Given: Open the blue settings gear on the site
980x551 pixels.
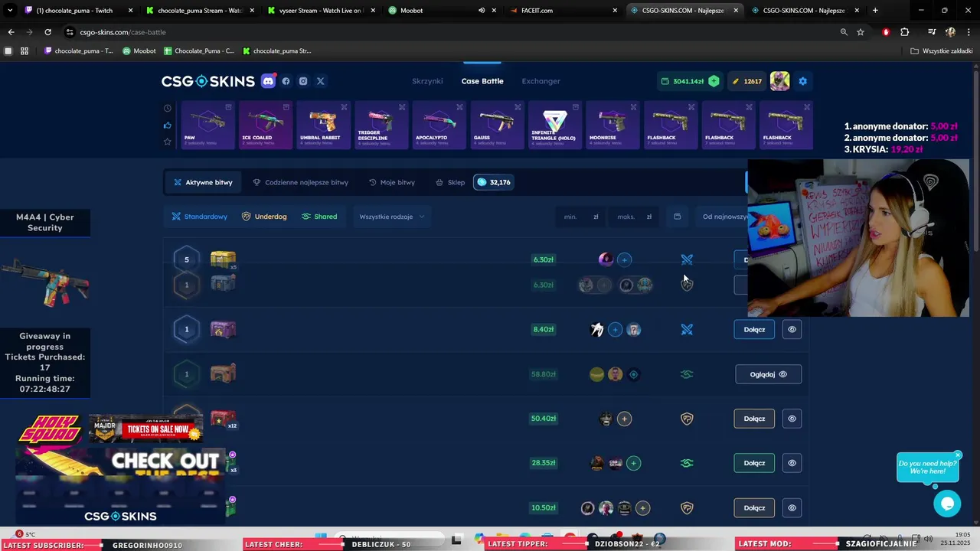Looking at the screenshot, I should tap(802, 81).
